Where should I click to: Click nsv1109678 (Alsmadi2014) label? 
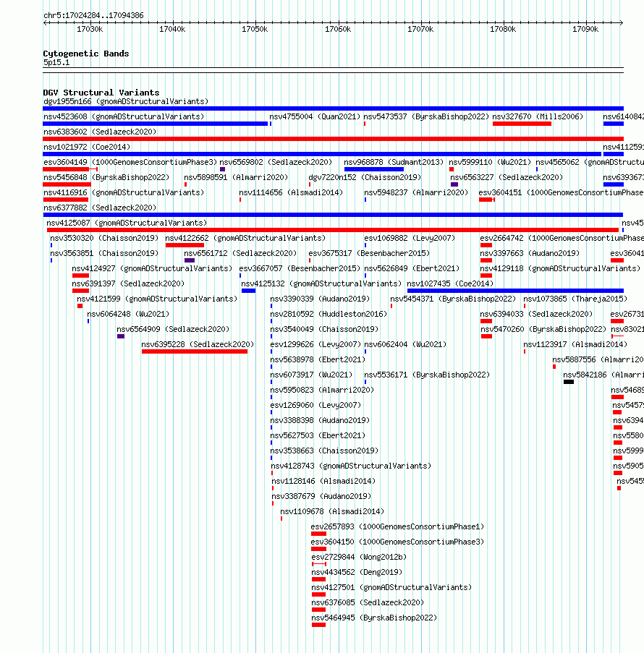(332, 512)
